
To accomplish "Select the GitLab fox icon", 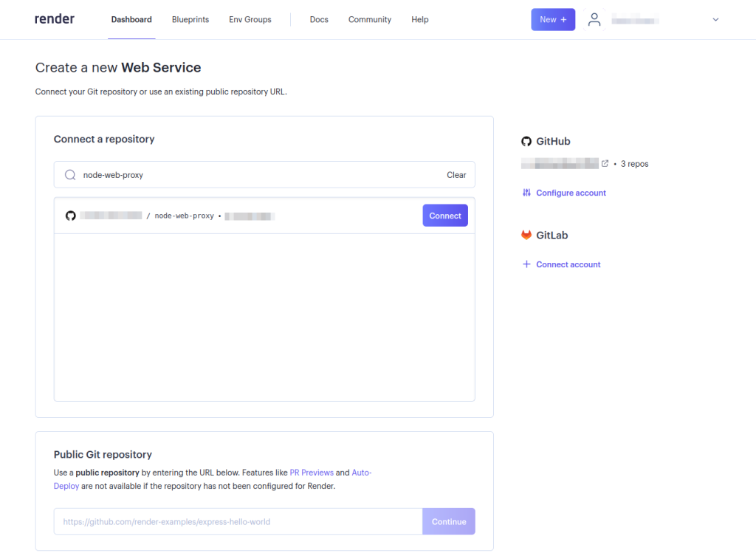I will point(526,235).
